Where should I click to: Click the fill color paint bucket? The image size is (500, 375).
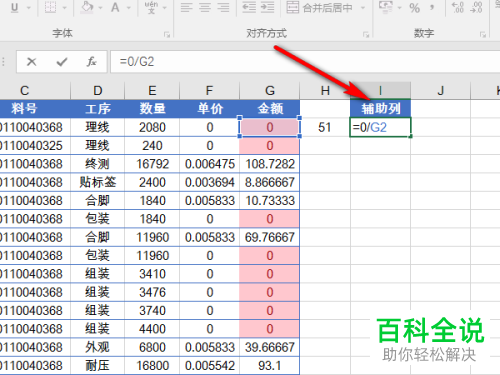tap(87, 7)
